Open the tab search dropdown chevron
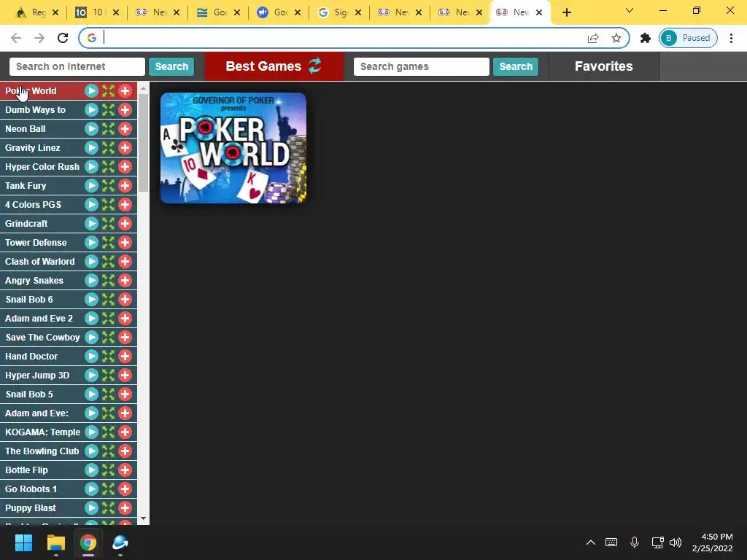 pos(630,10)
